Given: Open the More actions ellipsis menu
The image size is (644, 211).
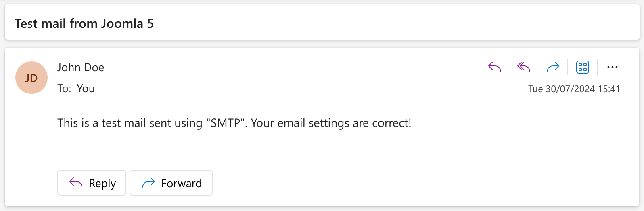Looking at the screenshot, I should (613, 67).
